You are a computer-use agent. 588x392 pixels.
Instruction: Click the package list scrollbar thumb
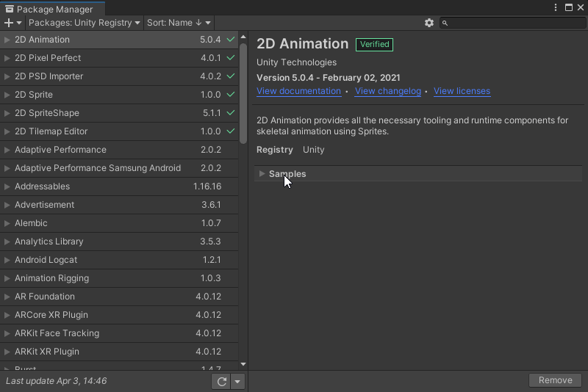(243, 94)
